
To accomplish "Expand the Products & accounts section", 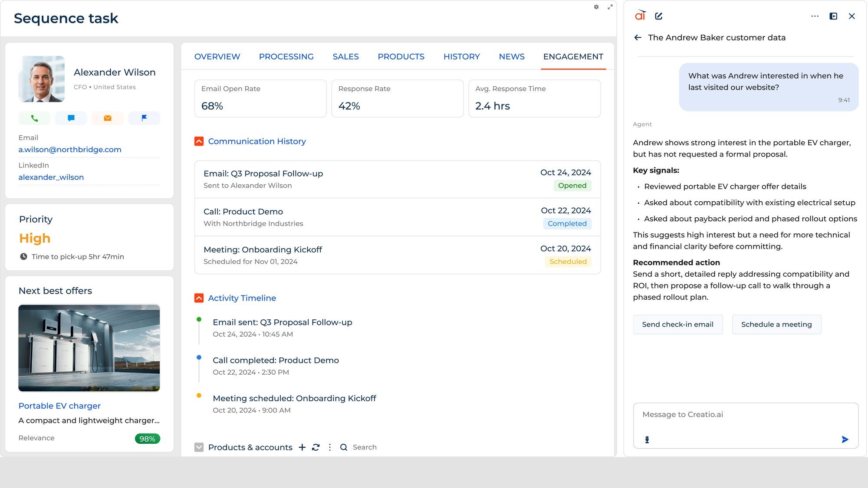I will pos(199,447).
